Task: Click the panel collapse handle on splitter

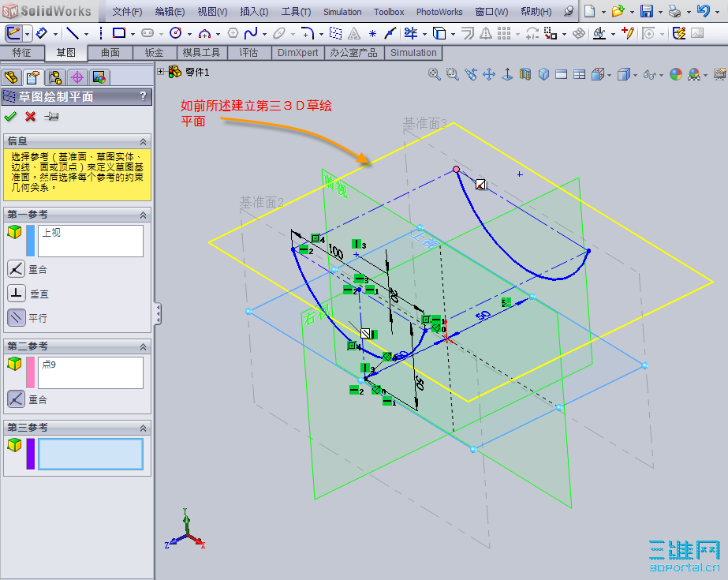Action: tap(159, 314)
